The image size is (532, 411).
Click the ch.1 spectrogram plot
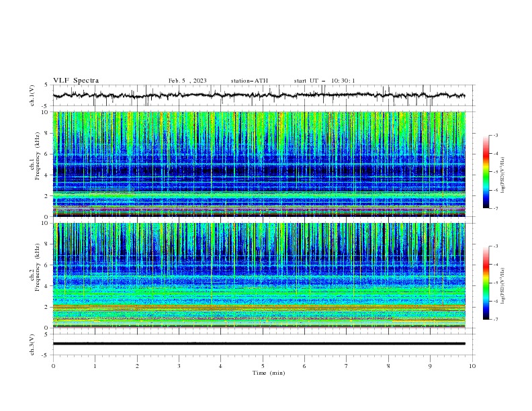point(259,164)
